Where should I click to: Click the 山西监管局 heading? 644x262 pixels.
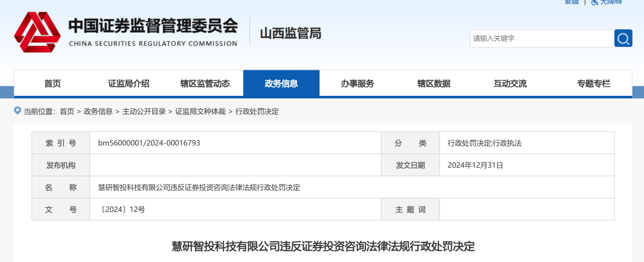point(290,33)
